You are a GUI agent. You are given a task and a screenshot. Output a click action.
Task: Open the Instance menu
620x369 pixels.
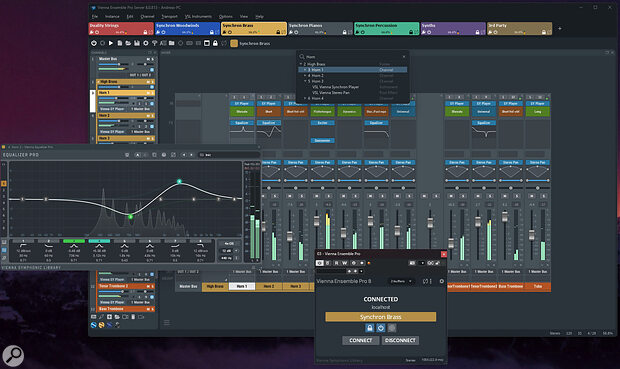[112, 16]
